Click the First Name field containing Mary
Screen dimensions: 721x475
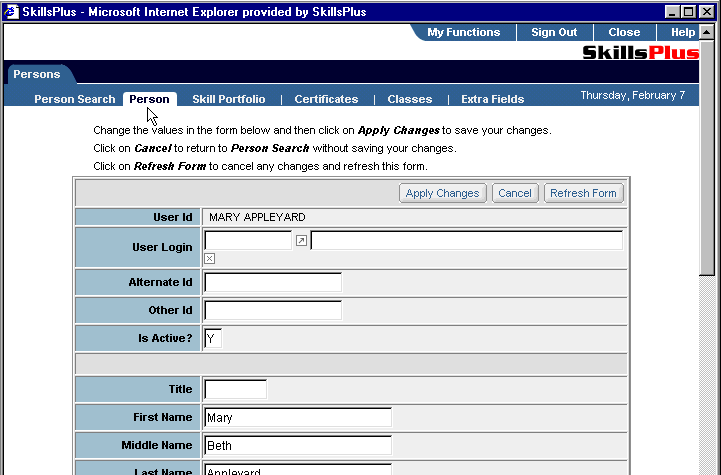click(x=298, y=418)
